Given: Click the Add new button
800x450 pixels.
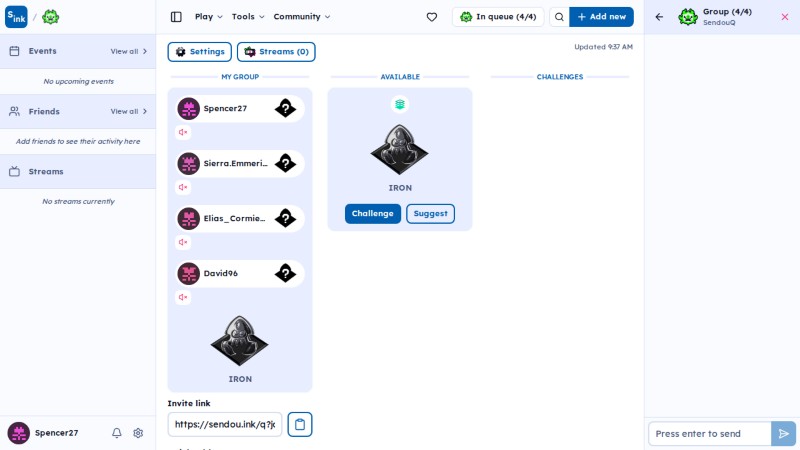Looking at the screenshot, I should pos(602,17).
